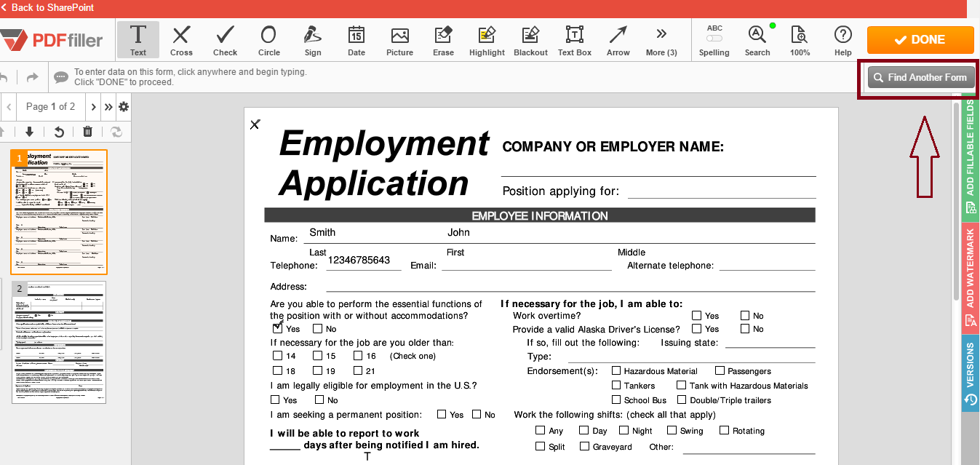This screenshot has height=465, width=980.
Task: Click the refresh pages icon
Action: point(116,132)
